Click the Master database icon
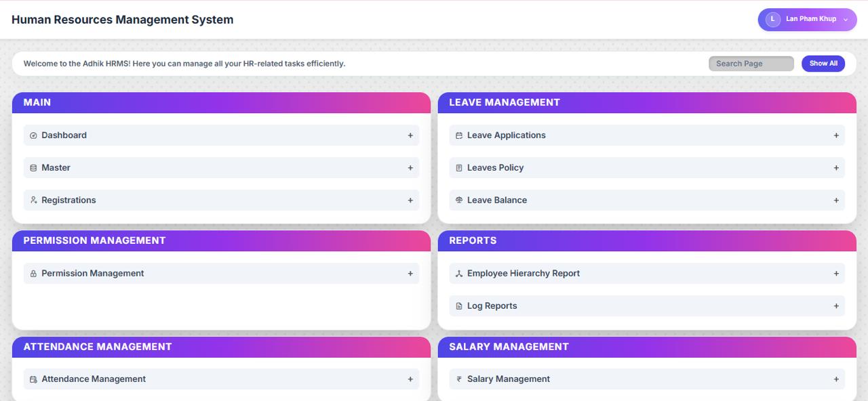868x401 pixels. [x=33, y=168]
